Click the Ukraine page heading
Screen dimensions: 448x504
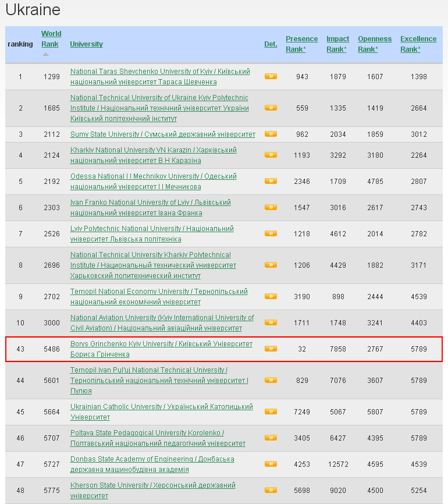[33, 10]
